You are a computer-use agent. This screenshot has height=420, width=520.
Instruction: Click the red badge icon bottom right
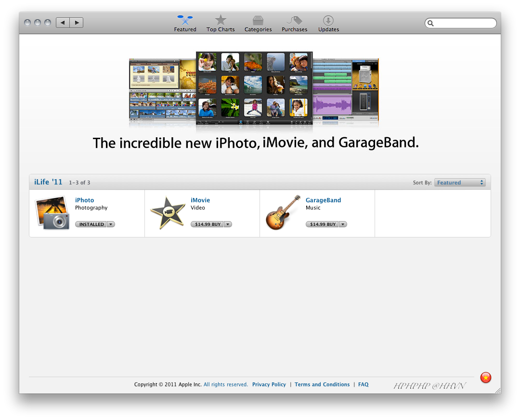485,378
